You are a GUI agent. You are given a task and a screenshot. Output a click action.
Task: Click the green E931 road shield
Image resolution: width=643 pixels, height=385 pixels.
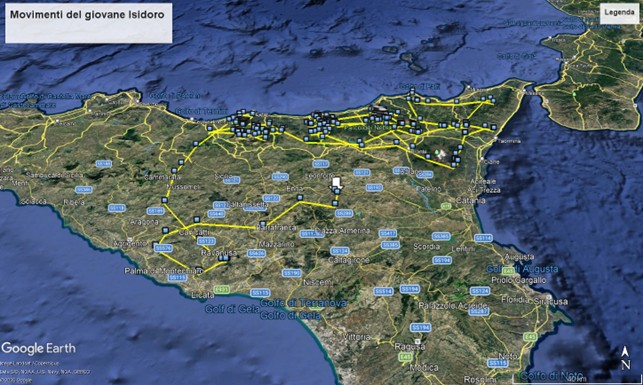(221, 290)
